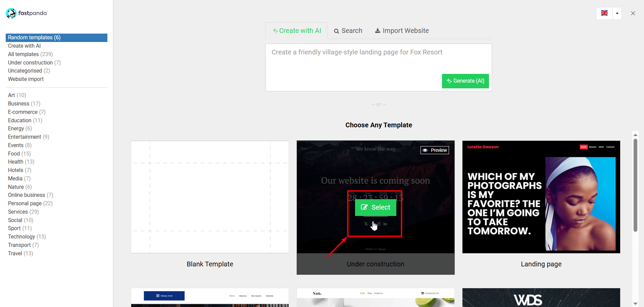644x307 pixels.
Task: Choose the Blank Template thumbnail
Action: tap(210, 197)
